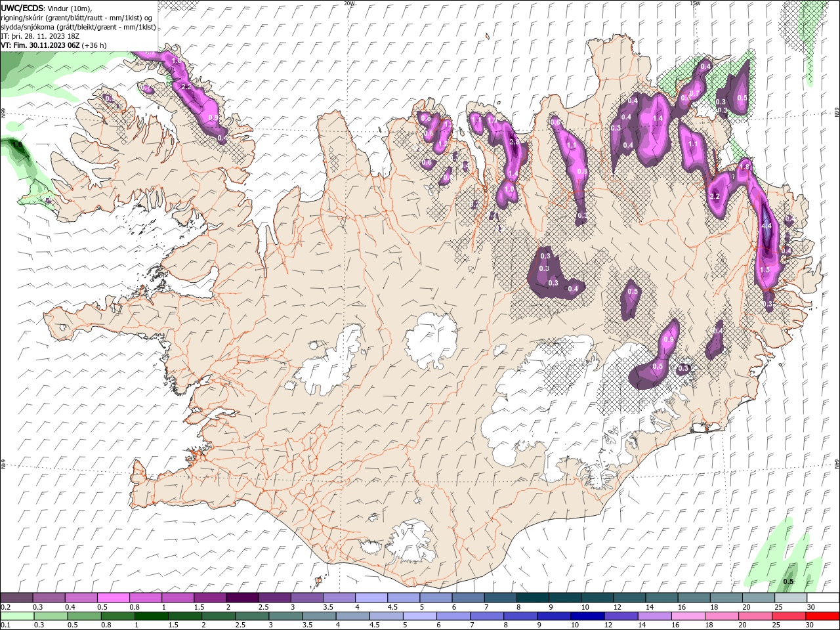
Task: Pick the light gray swatch between 25 and 30 on purple scale
Action: click(790, 598)
